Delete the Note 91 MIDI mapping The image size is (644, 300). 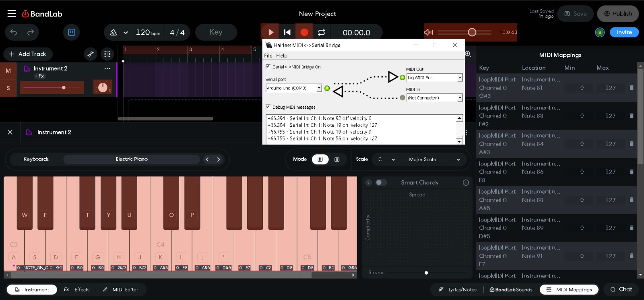(x=631, y=256)
